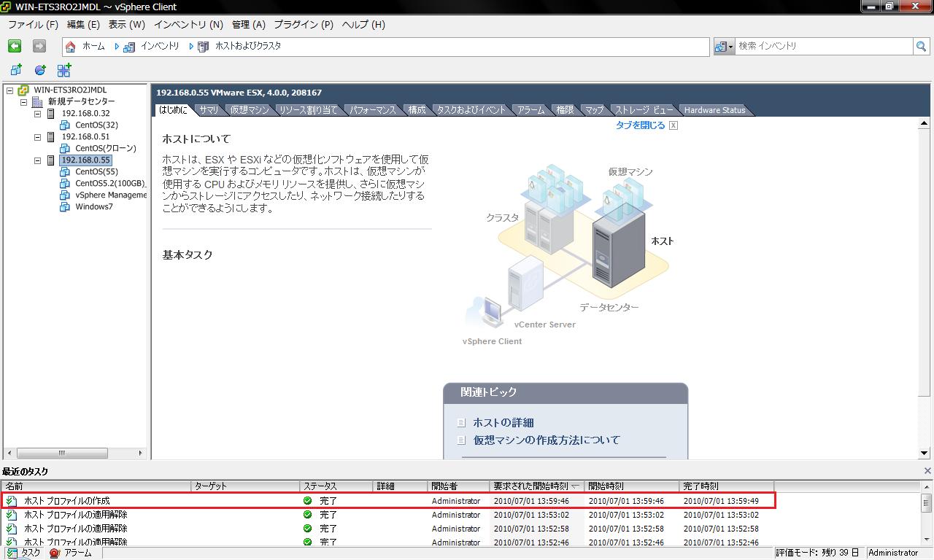
Task: Click the VM icon for vSphere Management
Action: [x=65, y=195]
